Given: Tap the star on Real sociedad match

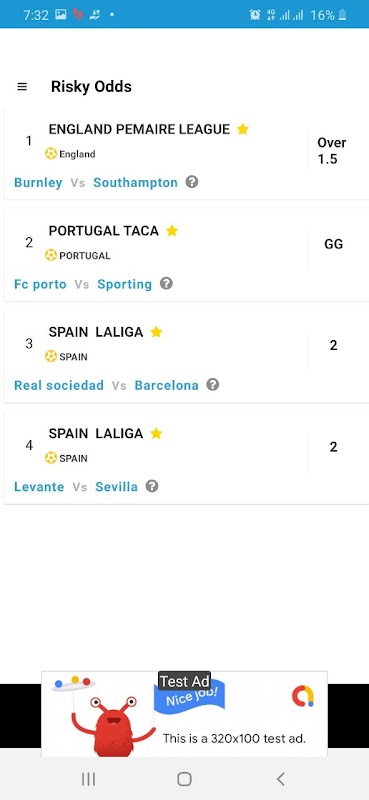Looking at the screenshot, I should click(156, 332).
